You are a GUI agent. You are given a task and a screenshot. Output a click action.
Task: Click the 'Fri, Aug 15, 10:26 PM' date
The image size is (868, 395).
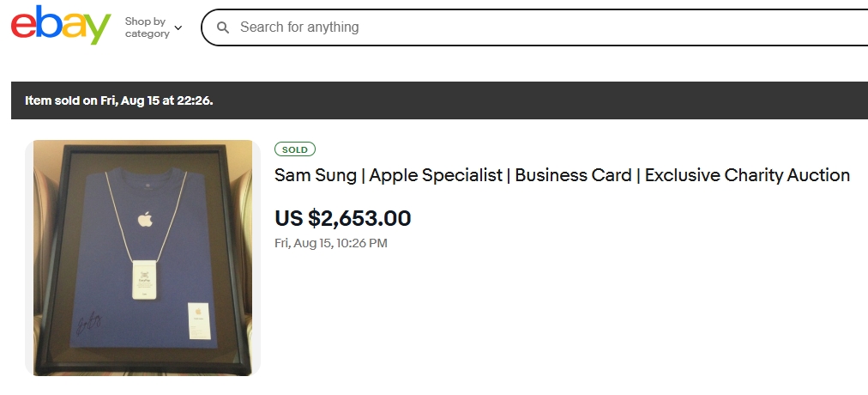[330, 243]
